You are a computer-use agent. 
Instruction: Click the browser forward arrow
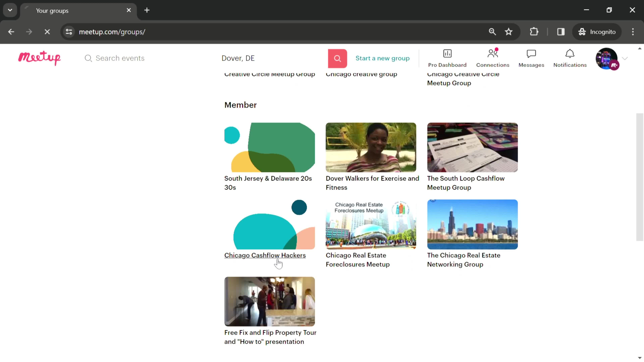(29, 32)
